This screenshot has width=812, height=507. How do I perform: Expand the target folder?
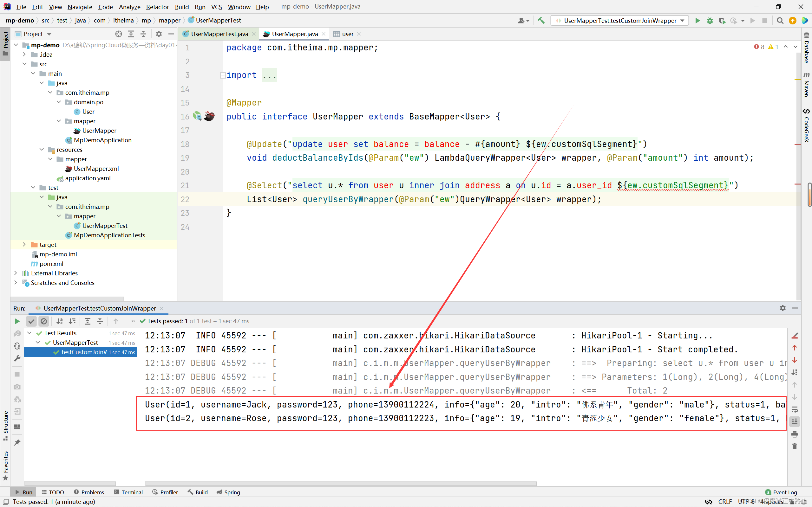point(24,244)
